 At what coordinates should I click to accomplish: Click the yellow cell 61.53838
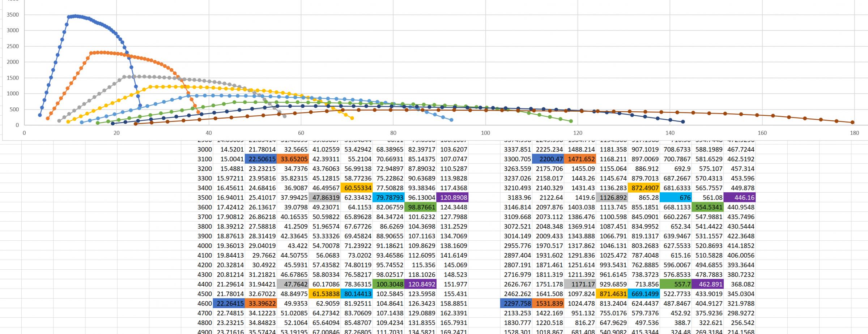[324, 294]
